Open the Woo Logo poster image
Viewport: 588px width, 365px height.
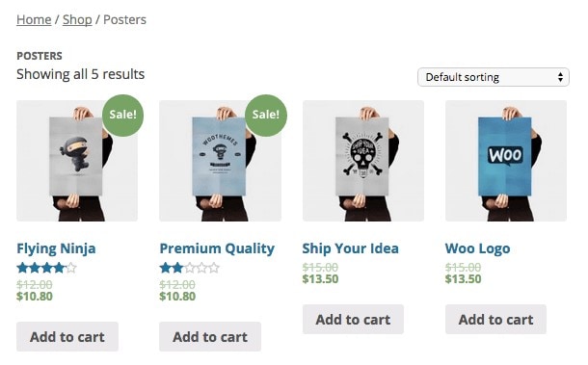(x=506, y=161)
